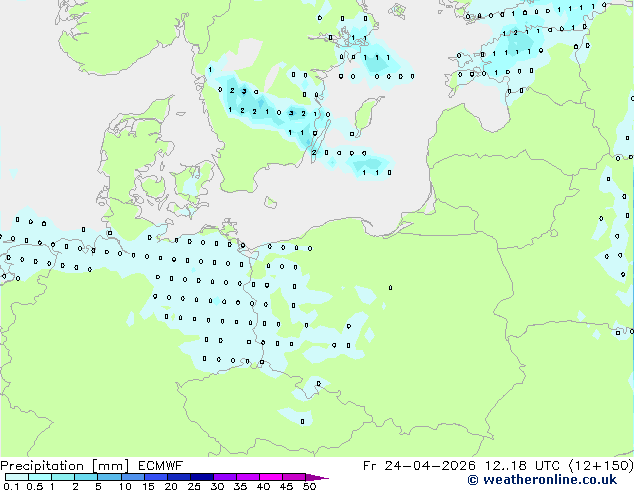Click the date '24-04-2026' text

pyautogui.click(x=430, y=466)
